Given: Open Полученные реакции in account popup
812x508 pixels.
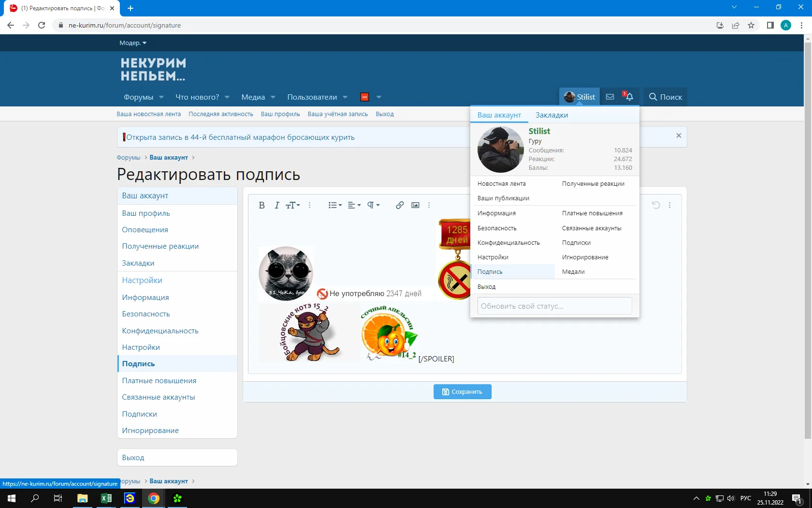Looking at the screenshot, I should click(x=593, y=184).
